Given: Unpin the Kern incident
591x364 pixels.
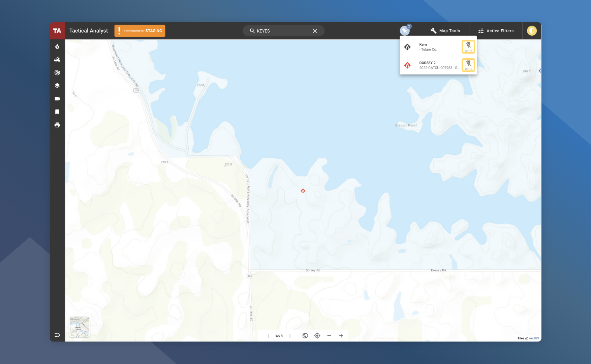Looking at the screenshot, I should tap(468, 47).
